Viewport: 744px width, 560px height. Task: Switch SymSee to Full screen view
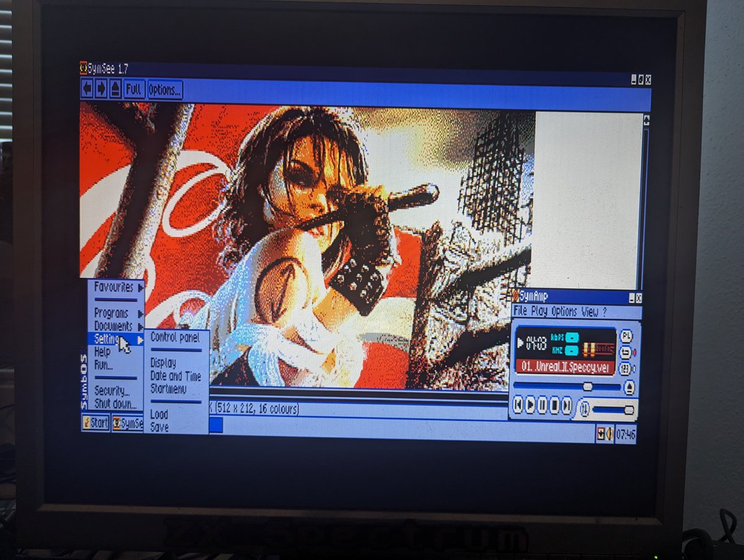[134, 89]
